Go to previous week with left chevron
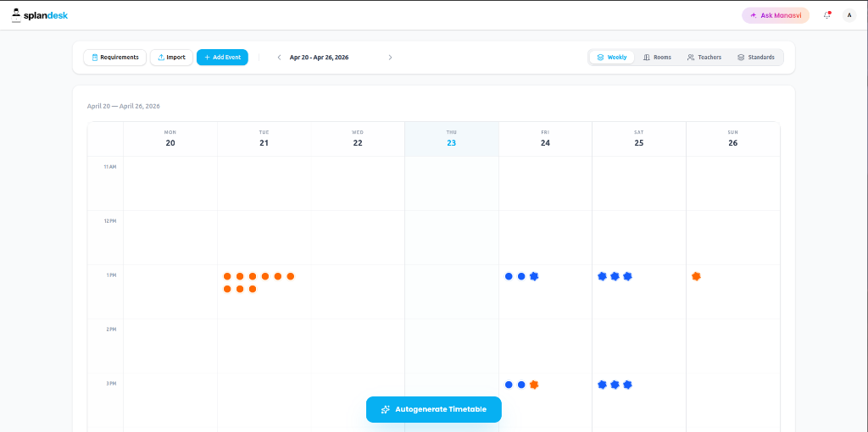The height and width of the screenshot is (432, 868). click(279, 58)
